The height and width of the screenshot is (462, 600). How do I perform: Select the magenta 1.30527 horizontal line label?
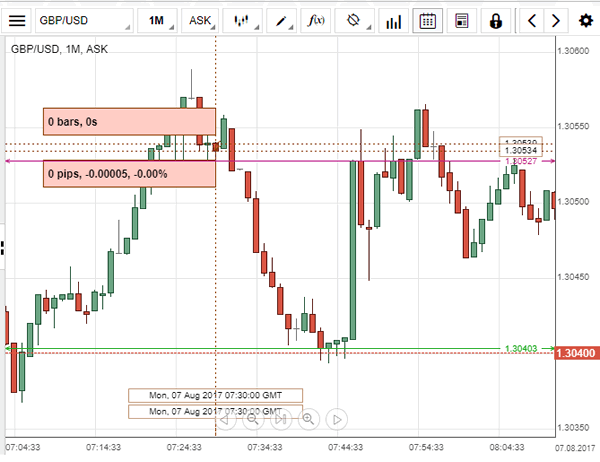[521, 161]
